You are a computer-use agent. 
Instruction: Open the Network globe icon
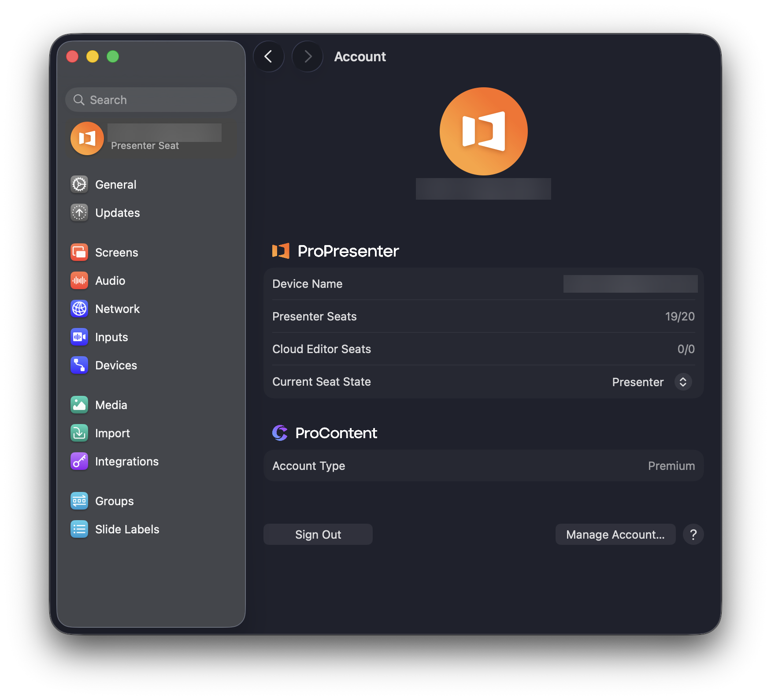pos(79,309)
